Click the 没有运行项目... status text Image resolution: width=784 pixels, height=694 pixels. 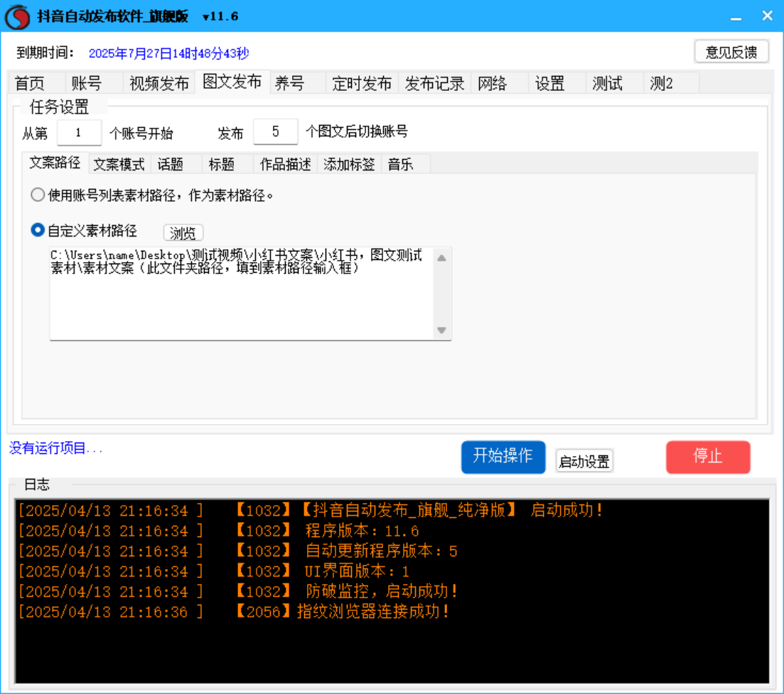click(55, 448)
